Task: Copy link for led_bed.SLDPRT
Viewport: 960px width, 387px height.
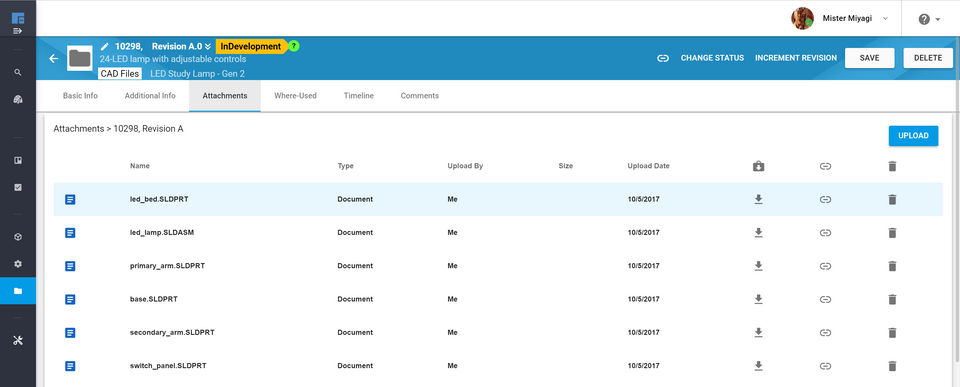Action: coord(825,200)
